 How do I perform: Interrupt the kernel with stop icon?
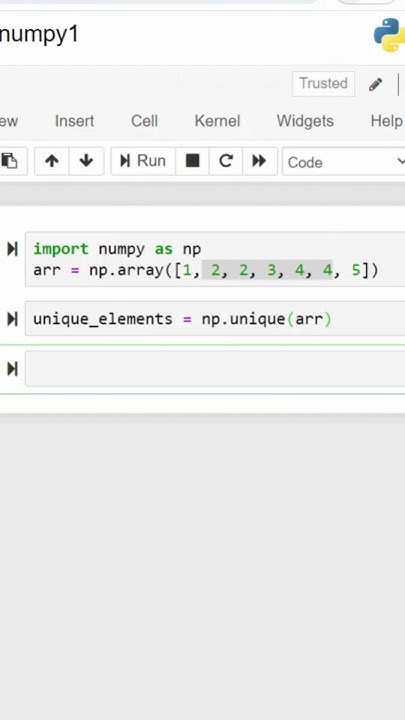coord(192,161)
